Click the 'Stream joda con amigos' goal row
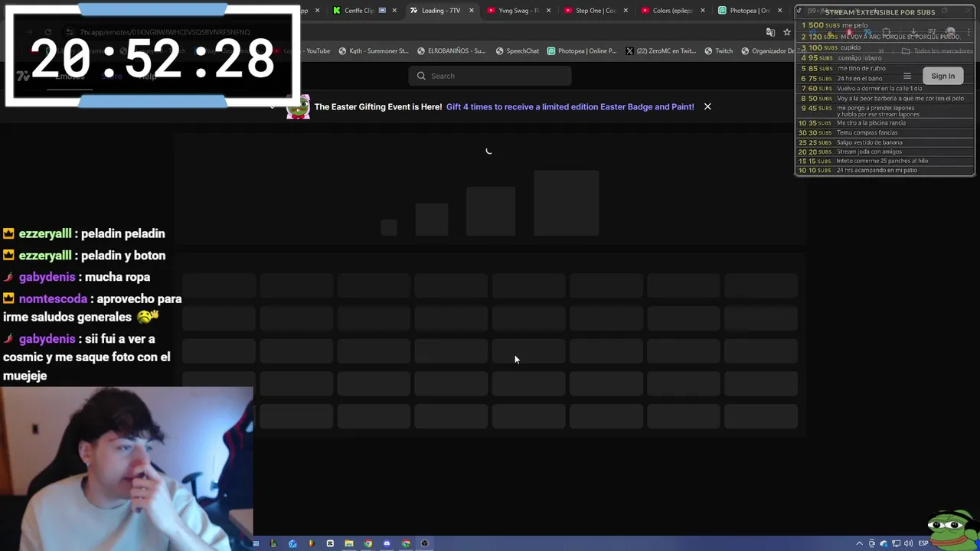Viewport: 980px width, 551px height. click(884, 152)
